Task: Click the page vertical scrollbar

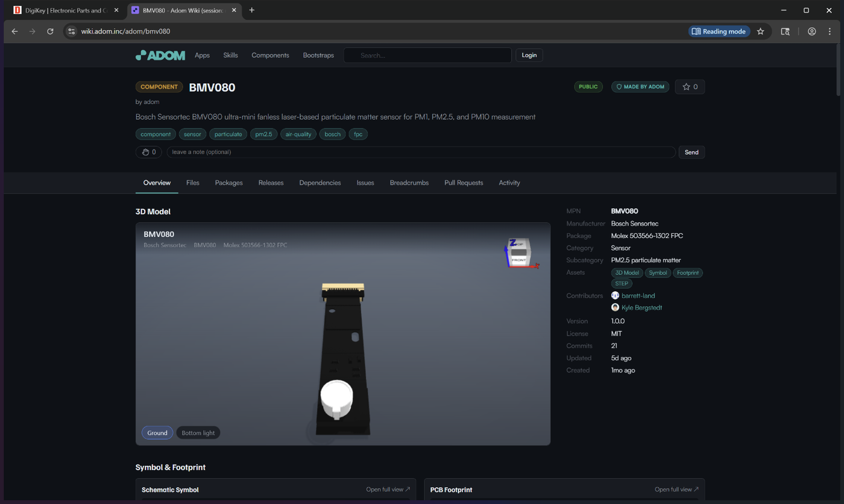Action: [838, 69]
